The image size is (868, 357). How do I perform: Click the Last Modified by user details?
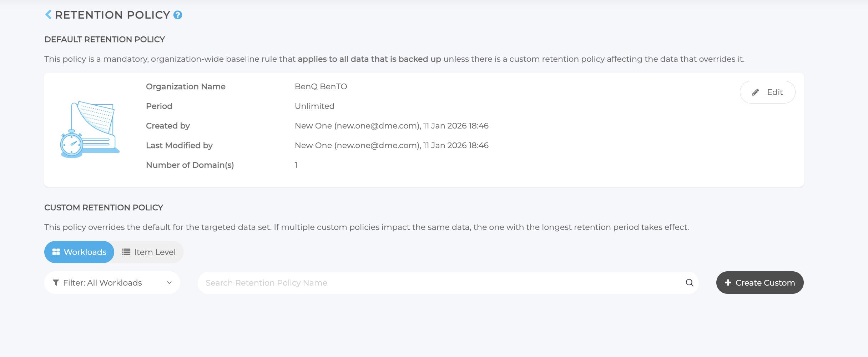pos(391,146)
